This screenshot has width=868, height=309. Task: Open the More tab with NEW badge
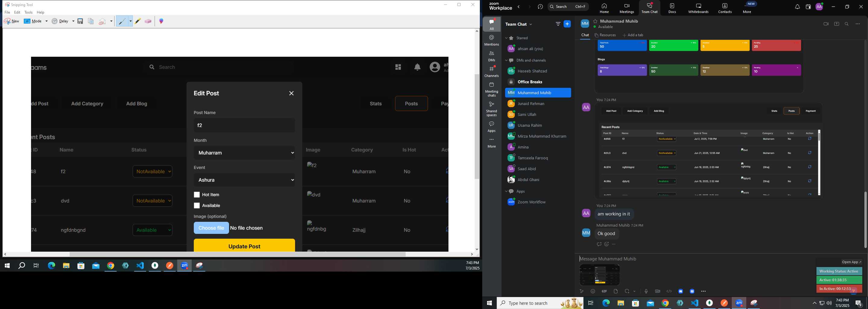pyautogui.click(x=747, y=8)
